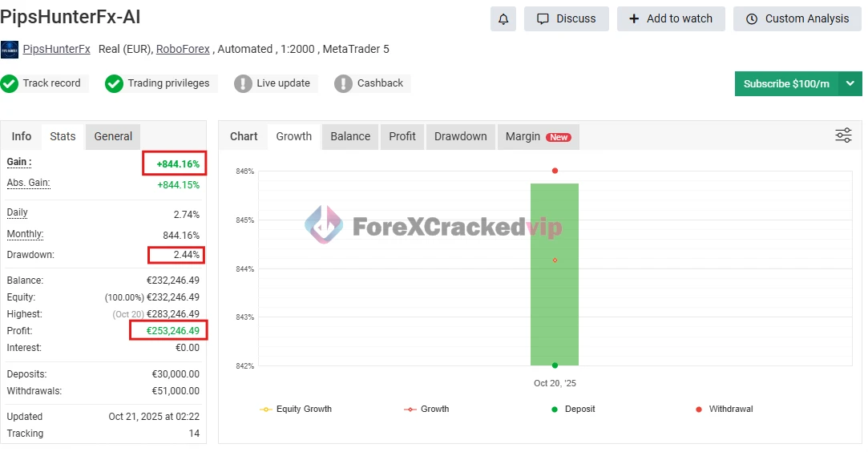Viewport: 868px width, 452px height.
Task: Click the Updated Oct 21, 2025 timestamp
Action: pos(154,417)
